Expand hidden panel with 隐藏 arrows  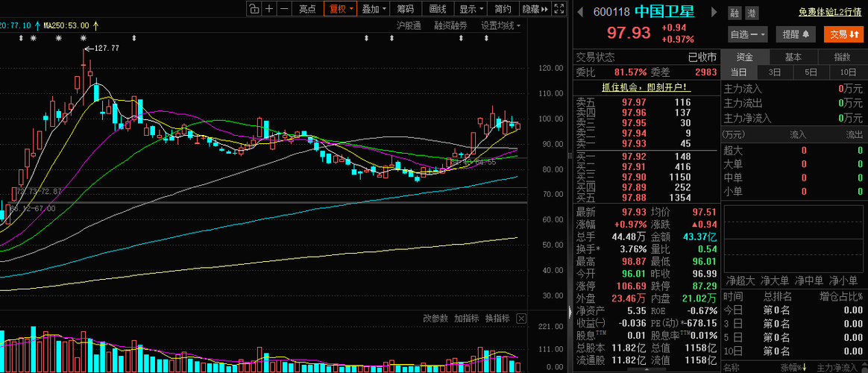click(535, 8)
